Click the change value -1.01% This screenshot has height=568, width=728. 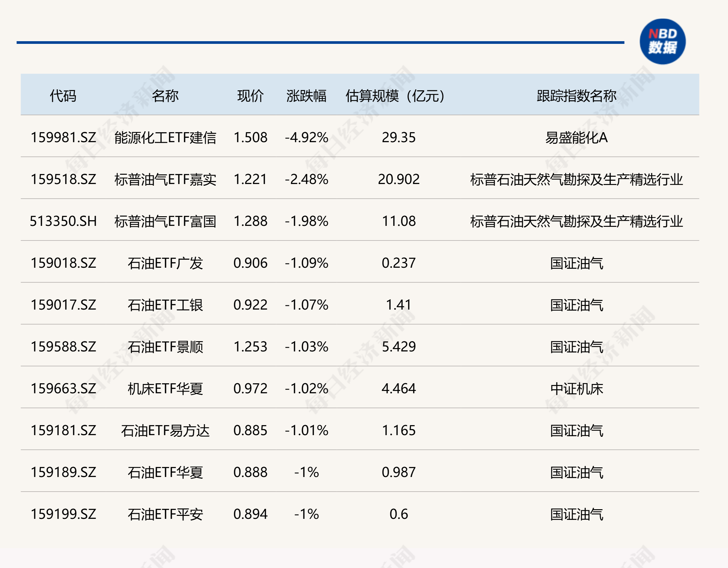307,431
